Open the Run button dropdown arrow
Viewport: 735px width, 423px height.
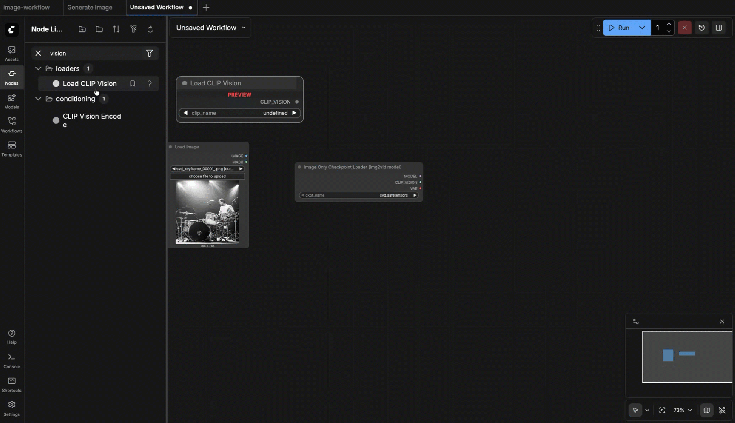tap(642, 28)
